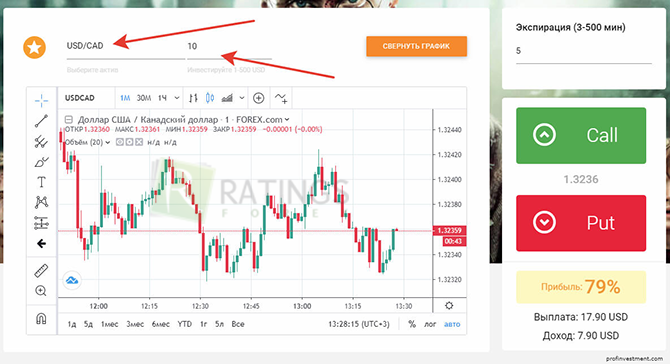Set date range to 1д
This screenshot has width=670, height=364.
pyautogui.click(x=72, y=324)
